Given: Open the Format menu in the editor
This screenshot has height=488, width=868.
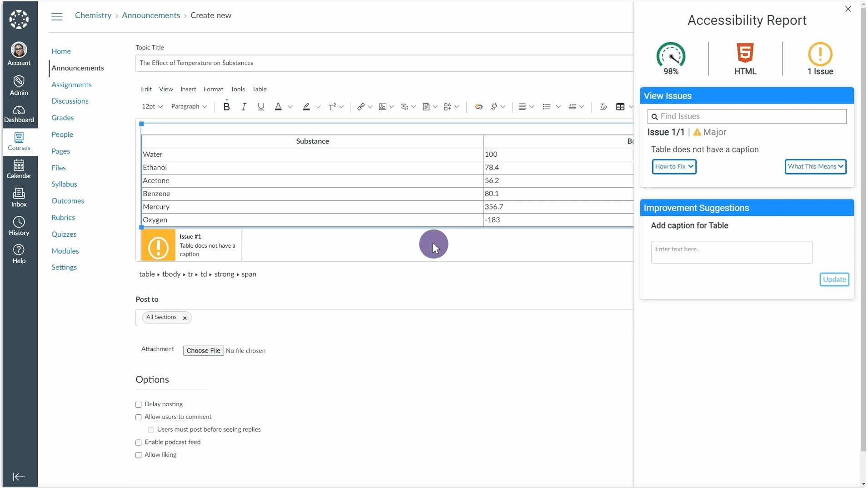Looking at the screenshot, I should pos(213,89).
